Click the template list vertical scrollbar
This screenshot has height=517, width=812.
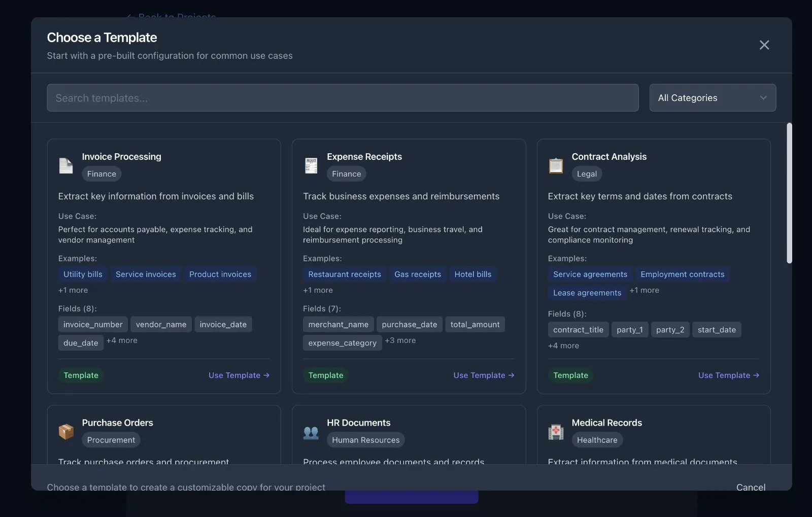click(789, 193)
